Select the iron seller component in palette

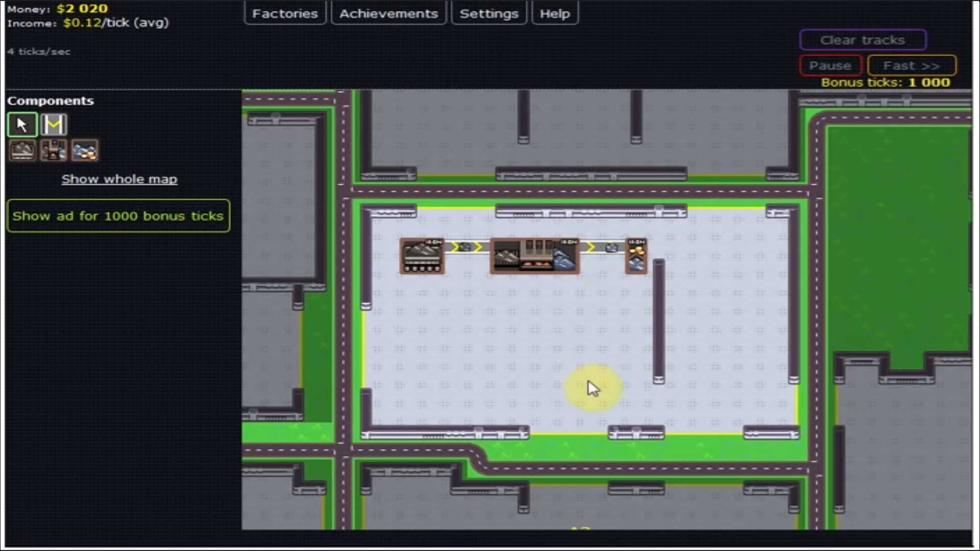pos(85,151)
